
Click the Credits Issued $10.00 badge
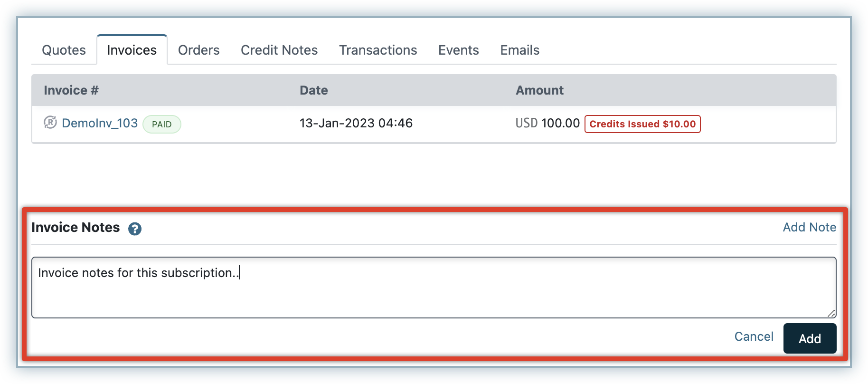pyautogui.click(x=642, y=124)
